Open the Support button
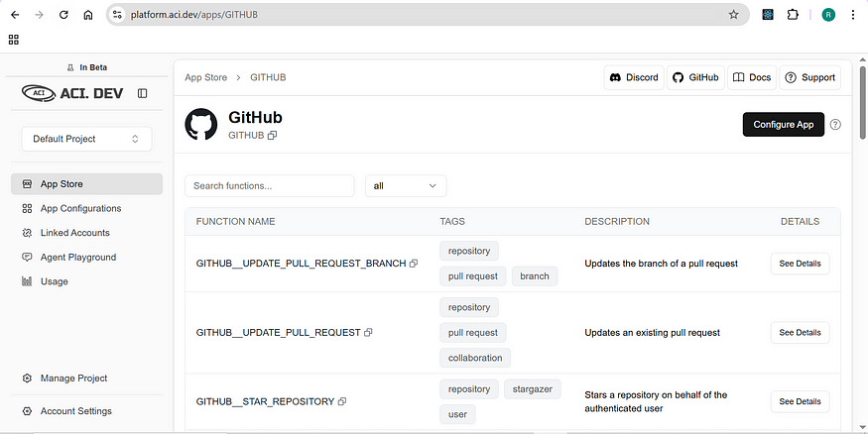This screenshot has width=868, height=434. point(809,77)
